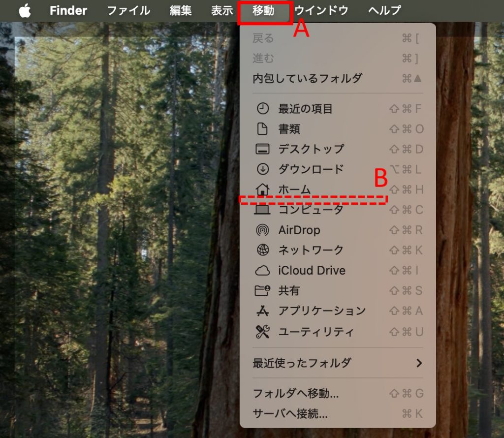Click the ダウンロード arrow icon
This screenshot has width=504, height=438.
263,169
